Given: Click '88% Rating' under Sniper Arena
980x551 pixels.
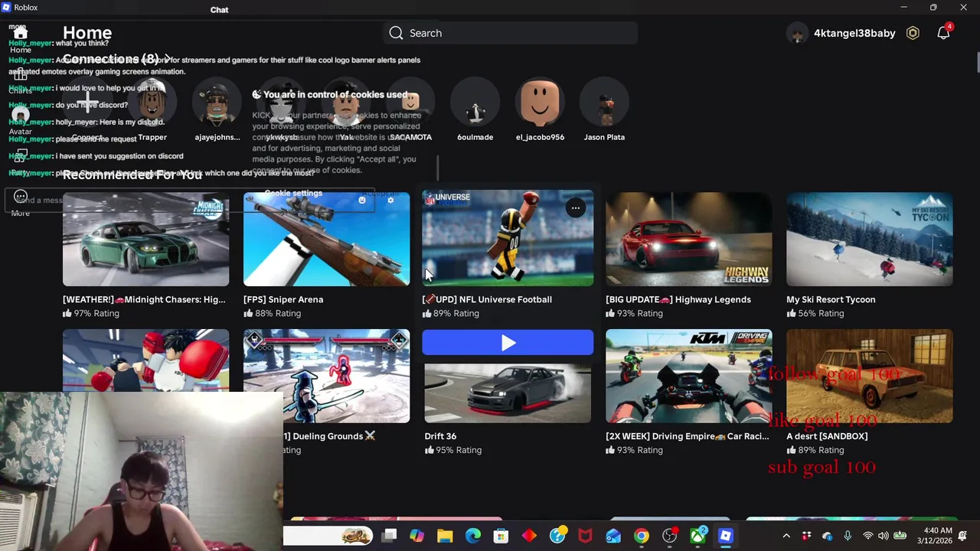Looking at the screenshot, I should (272, 313).
